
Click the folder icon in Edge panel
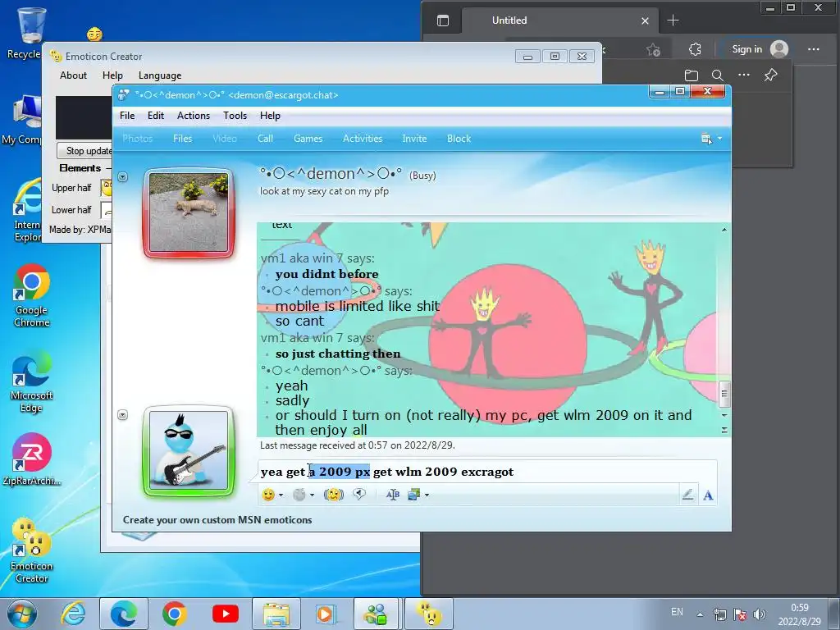[x=691, y=75]
